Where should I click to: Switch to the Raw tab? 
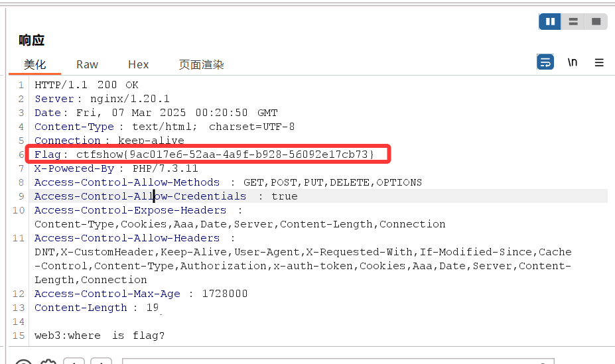tap(87, 64)
